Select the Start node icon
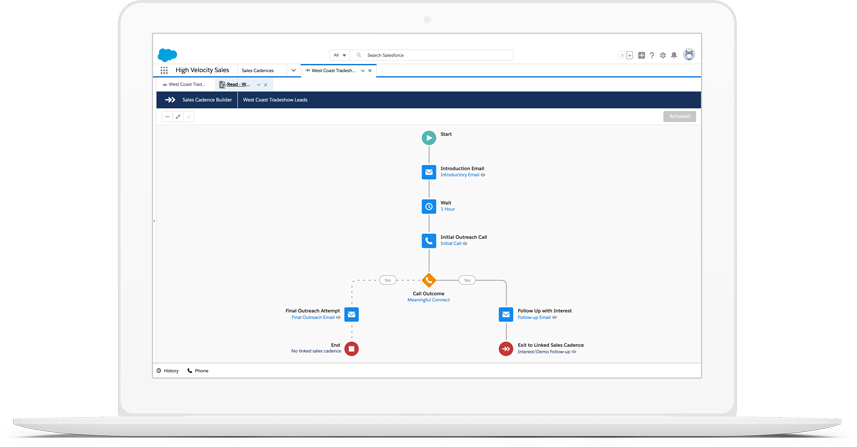Image resolution: width=857 pixels, height=447 pixels. pos(429,138)
